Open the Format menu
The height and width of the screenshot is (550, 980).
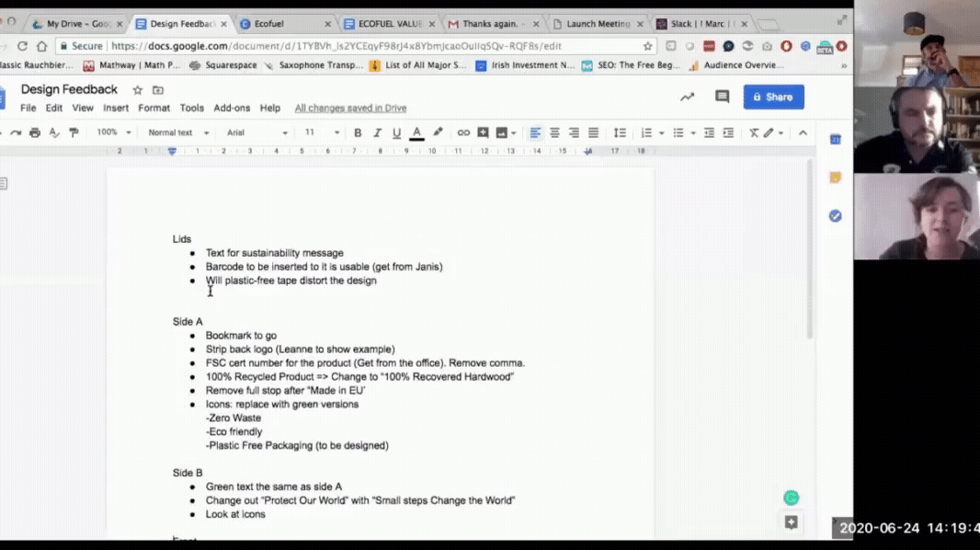point(154,109)
